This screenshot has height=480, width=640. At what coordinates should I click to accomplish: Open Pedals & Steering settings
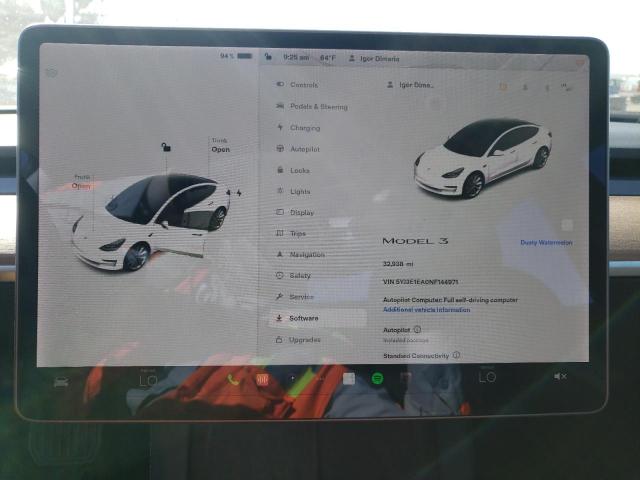(x=312, y=107)
